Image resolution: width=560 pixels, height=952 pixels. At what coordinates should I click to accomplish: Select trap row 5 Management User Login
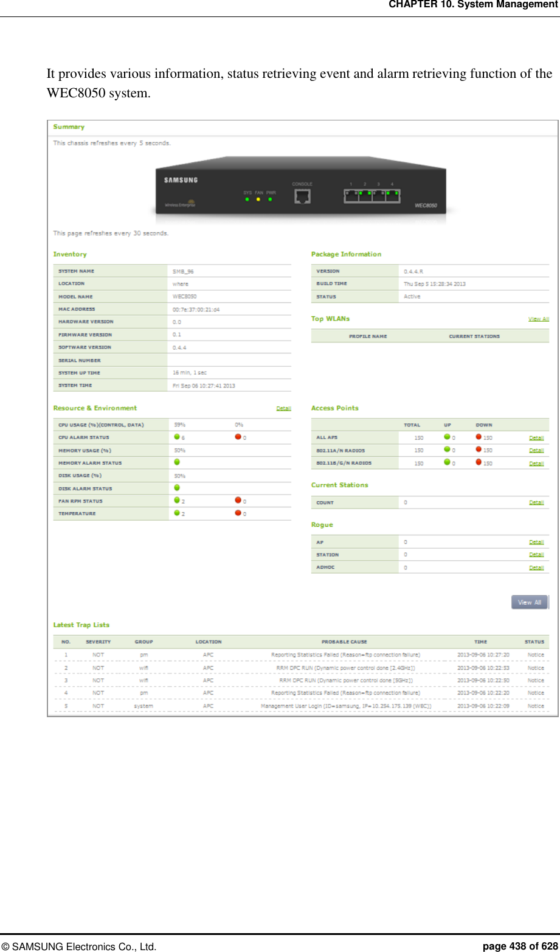click(302, 706)
